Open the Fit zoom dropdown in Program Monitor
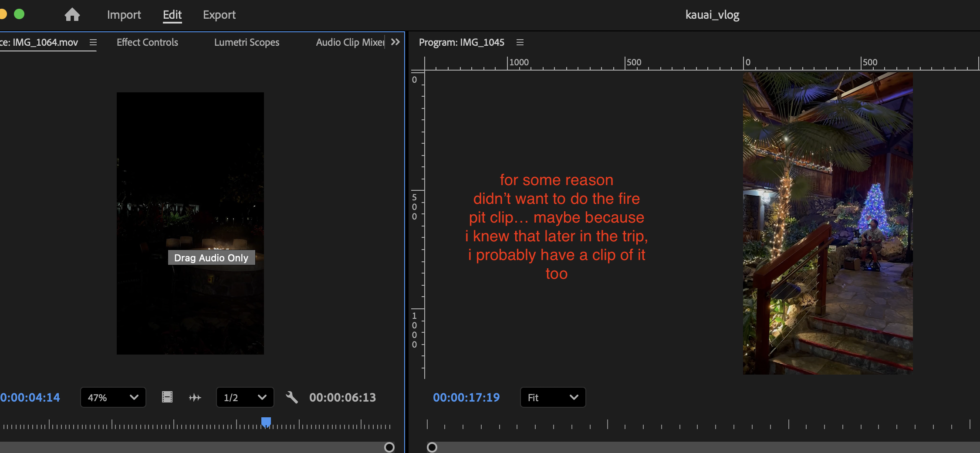Image resolution: width=980 pixels, height=453 pixels. coord(552,397)
